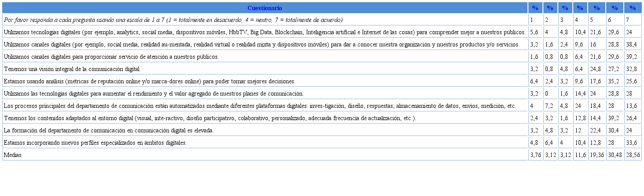The height and width of the screenshot is (196, 644).
Task: Select the Medias value 28,56
Action: [632, 155]
